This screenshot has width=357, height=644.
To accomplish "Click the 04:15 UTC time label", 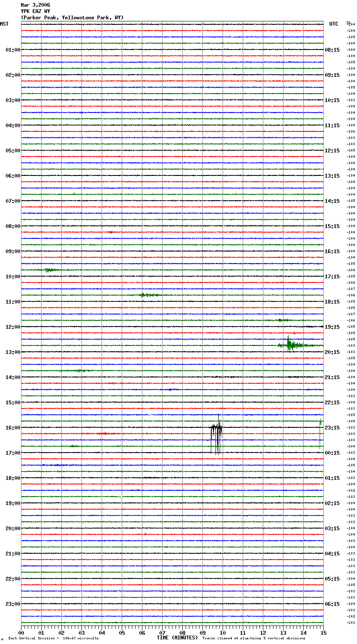I will click(332, 554).
